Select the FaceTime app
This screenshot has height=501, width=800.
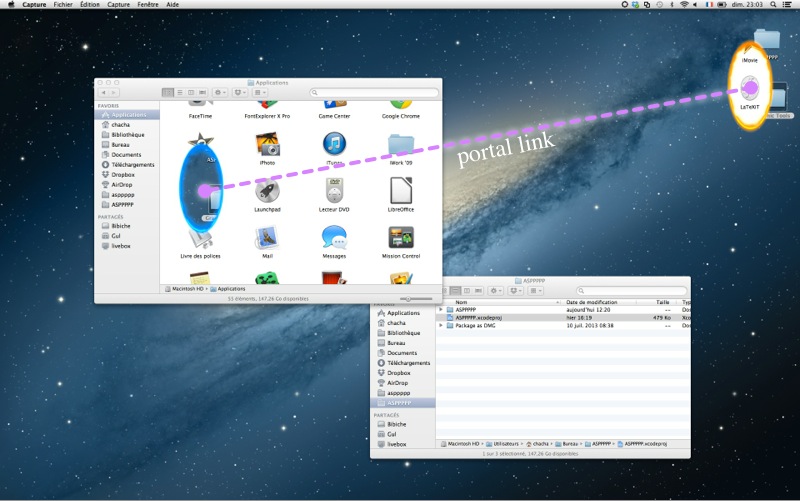coord(200,116)
